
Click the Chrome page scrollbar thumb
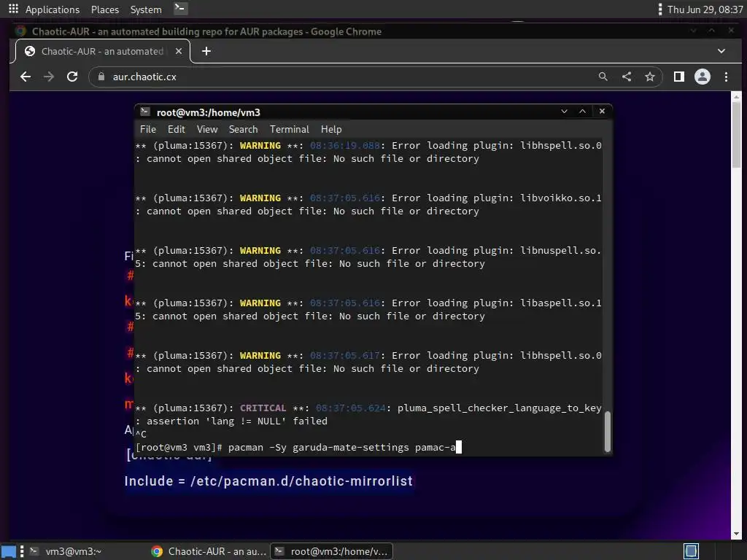click(x=736, y=134)
